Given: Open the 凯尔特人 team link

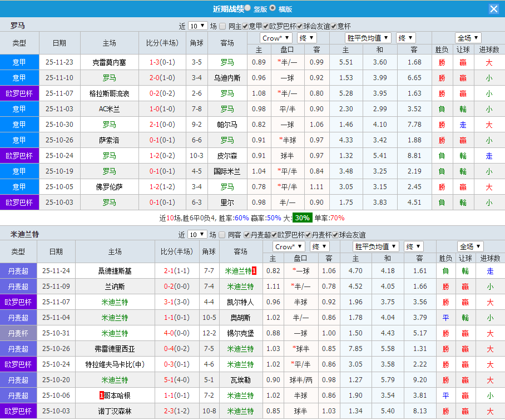Looking at the screenshot, I should coord(241,302).
